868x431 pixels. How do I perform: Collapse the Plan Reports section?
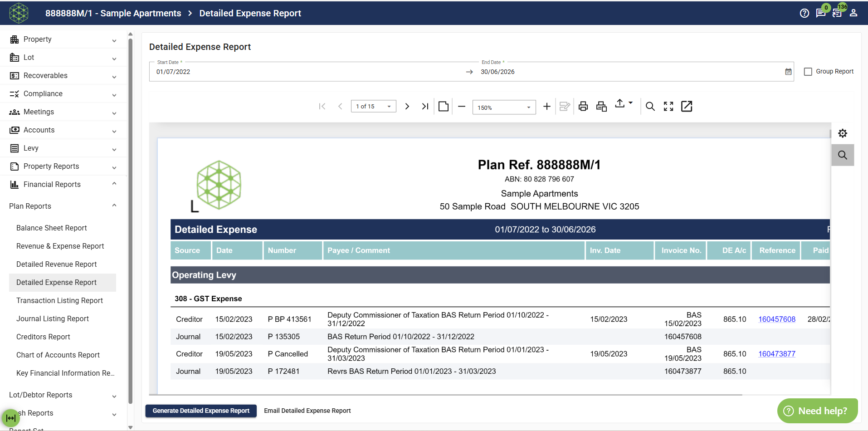coord(63,206)
